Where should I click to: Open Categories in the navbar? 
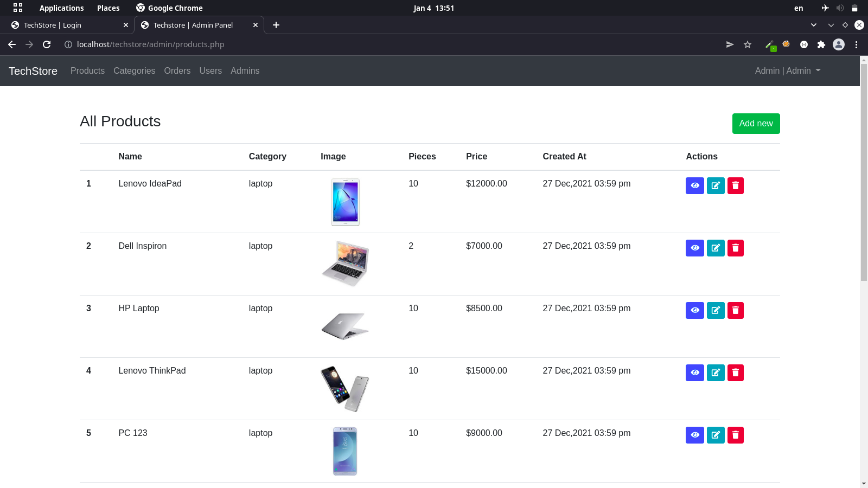134,71
